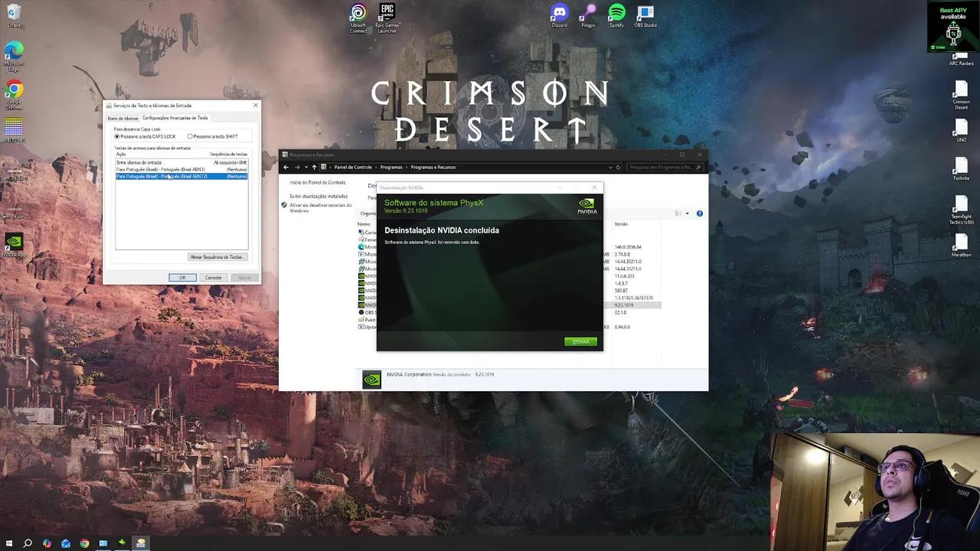
Task: Select 'Entre idiomas de entrada' list row
Action: pos(181,162)
